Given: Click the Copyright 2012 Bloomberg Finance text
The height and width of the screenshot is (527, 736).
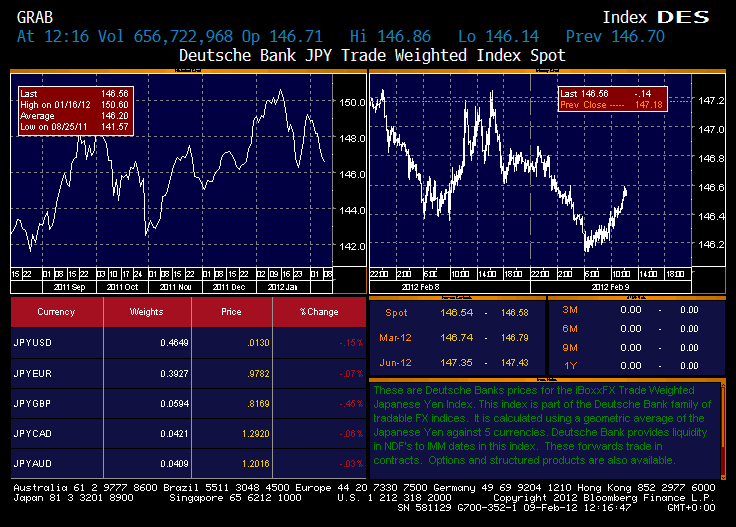Looking at the screenshot, I should pos(604,497).
